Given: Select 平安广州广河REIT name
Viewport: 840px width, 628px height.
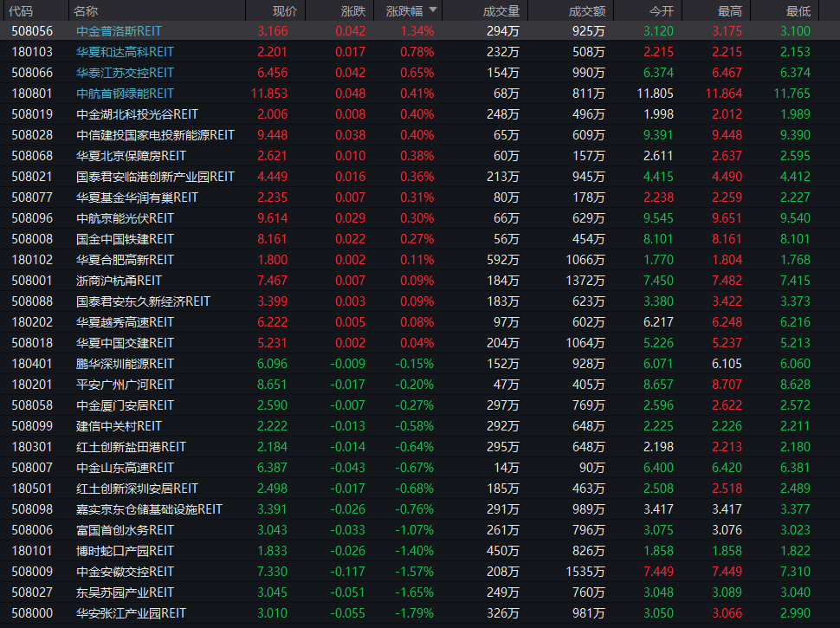Looking at the screenshot, I should click(125, 385).
